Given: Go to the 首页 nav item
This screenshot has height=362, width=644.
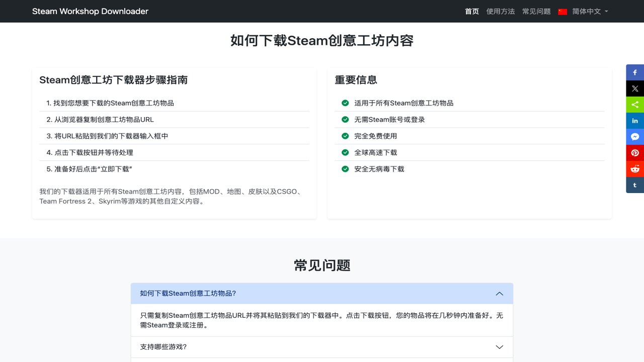Looking at the screenshot, I should click(x=472, y=11).
